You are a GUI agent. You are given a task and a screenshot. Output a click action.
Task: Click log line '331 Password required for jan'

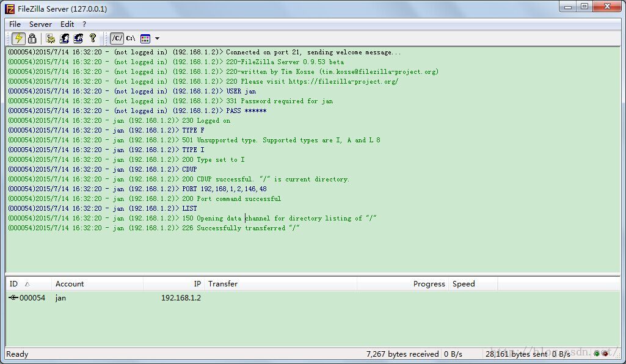pyautogui.click(x=170, y=101)
